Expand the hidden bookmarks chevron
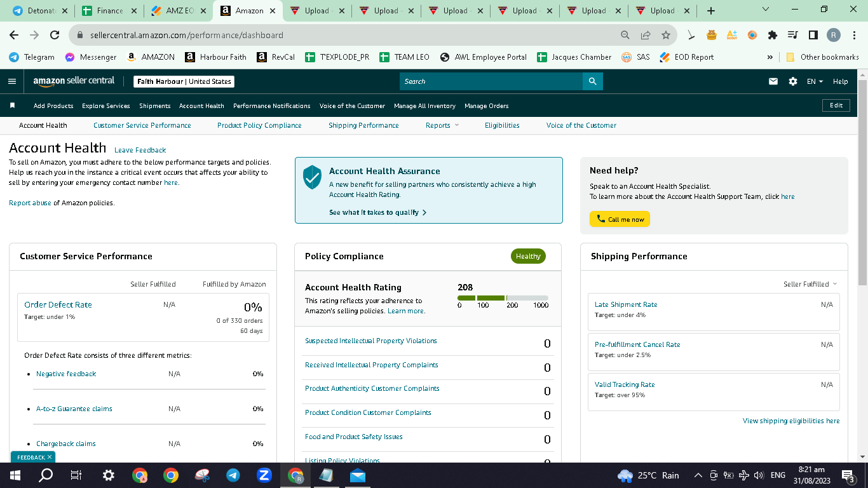This screenshot has width=868, height=488. pos(770,57)
